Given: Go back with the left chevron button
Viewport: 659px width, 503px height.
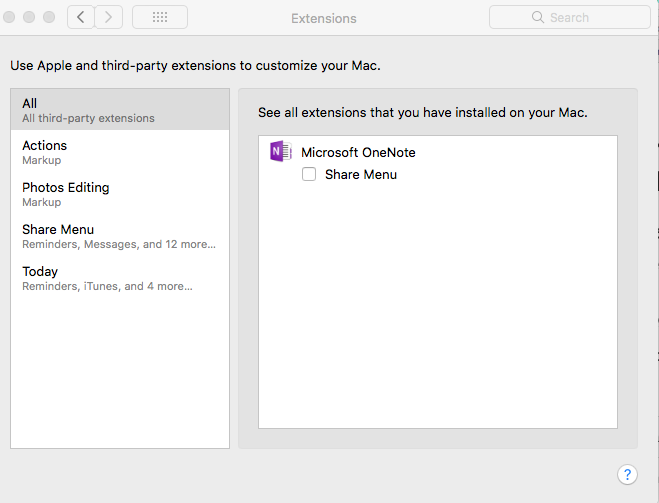Looking at the screenshot, I should point(80,17).
